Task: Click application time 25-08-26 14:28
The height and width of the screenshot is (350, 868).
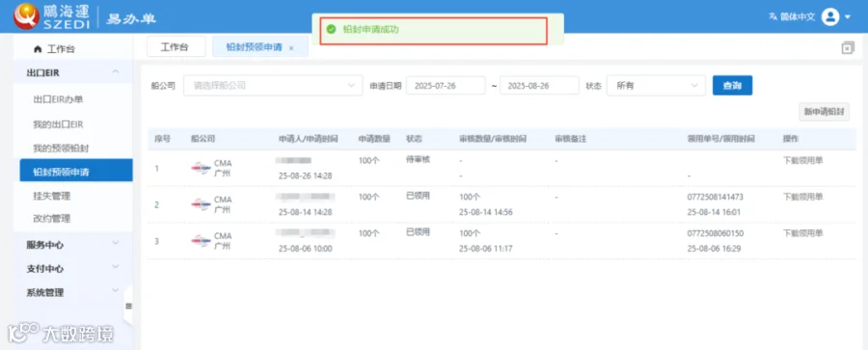Action: coord(305,175)
